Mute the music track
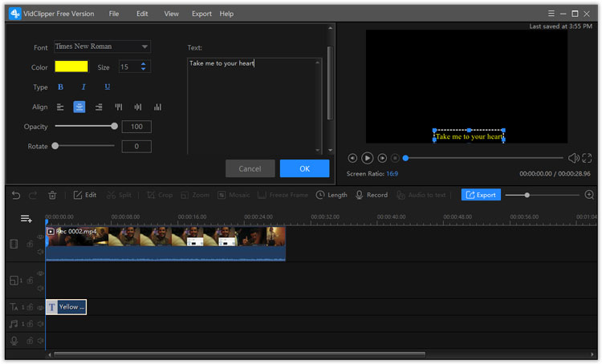Viewport: 602px width, 364px height. [40, 324]
